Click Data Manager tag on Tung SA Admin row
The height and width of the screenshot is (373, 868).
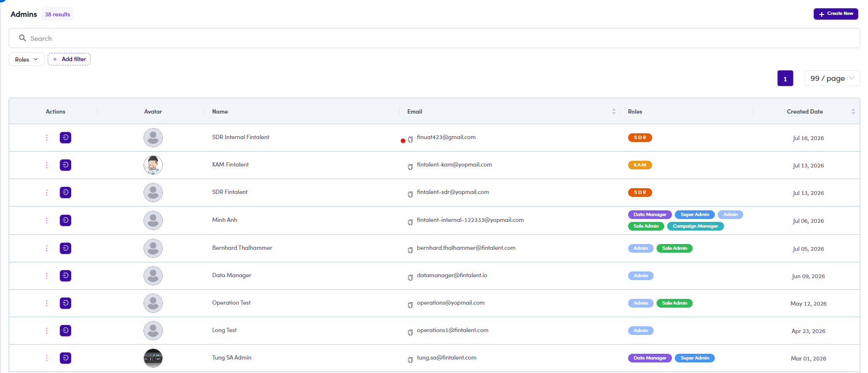(650, 358)
